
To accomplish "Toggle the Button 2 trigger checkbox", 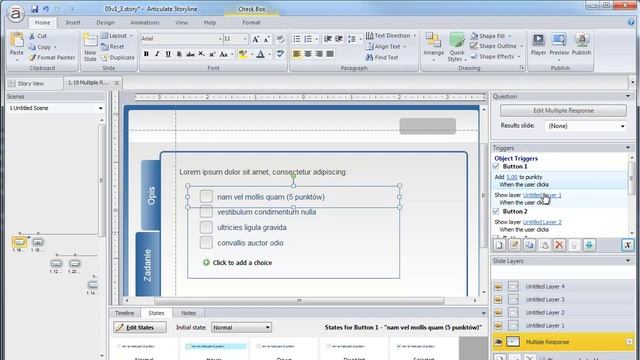I will 496,211.
